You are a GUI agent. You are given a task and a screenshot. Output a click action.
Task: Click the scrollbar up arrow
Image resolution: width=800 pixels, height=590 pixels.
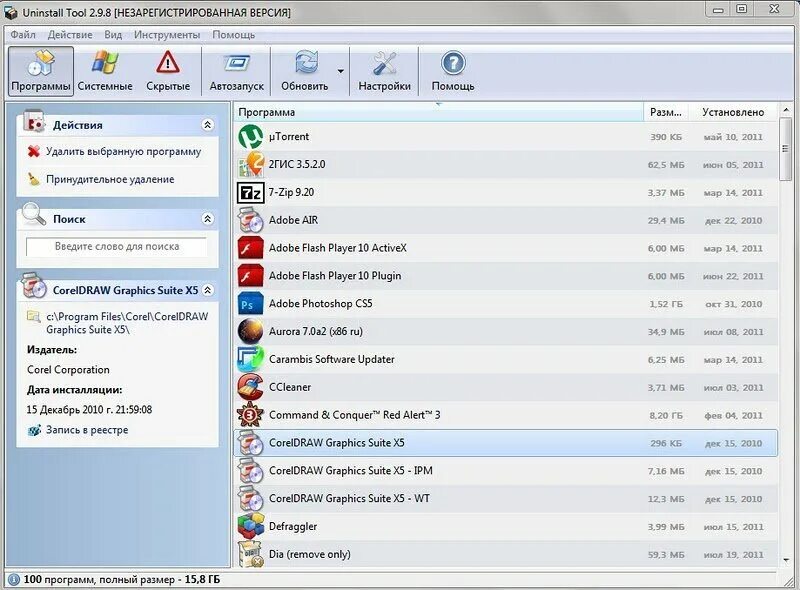pos(786,110)
